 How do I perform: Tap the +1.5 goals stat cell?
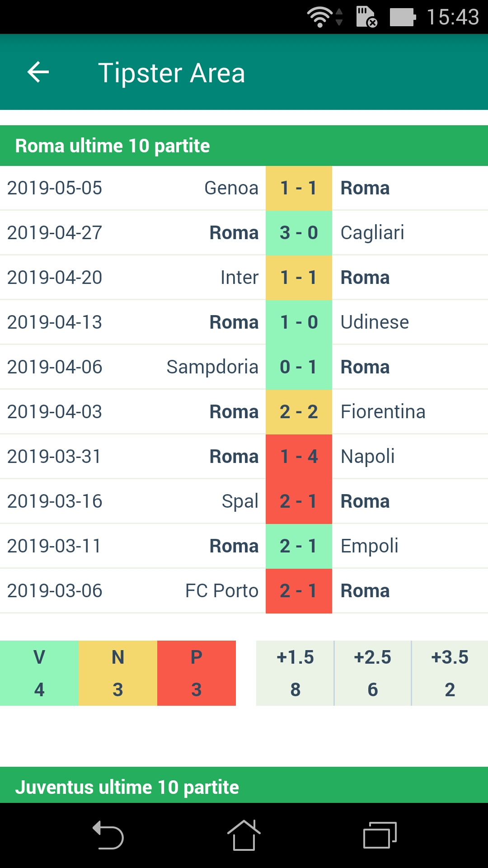click(295, 673)
